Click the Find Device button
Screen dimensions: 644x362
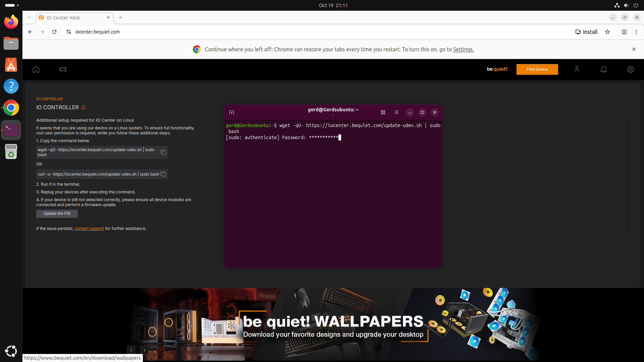point(537,69)
